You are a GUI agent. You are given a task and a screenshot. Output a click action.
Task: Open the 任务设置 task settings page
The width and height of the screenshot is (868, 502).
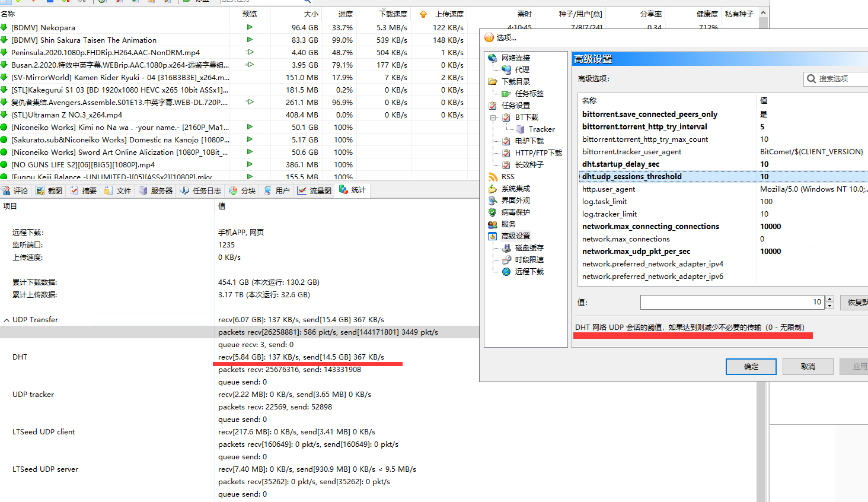coord(515,105)
